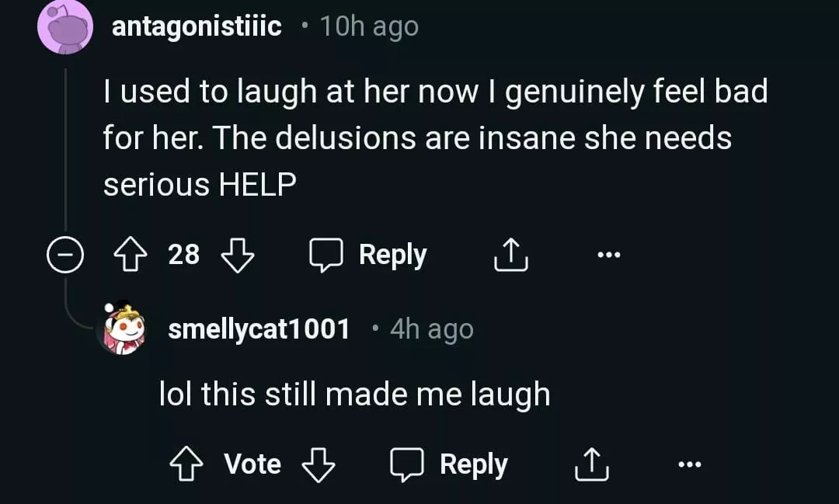This screenshot has height=504, width=839.
Task: Share antagonistiiic's comment
Action: [511, 255]
